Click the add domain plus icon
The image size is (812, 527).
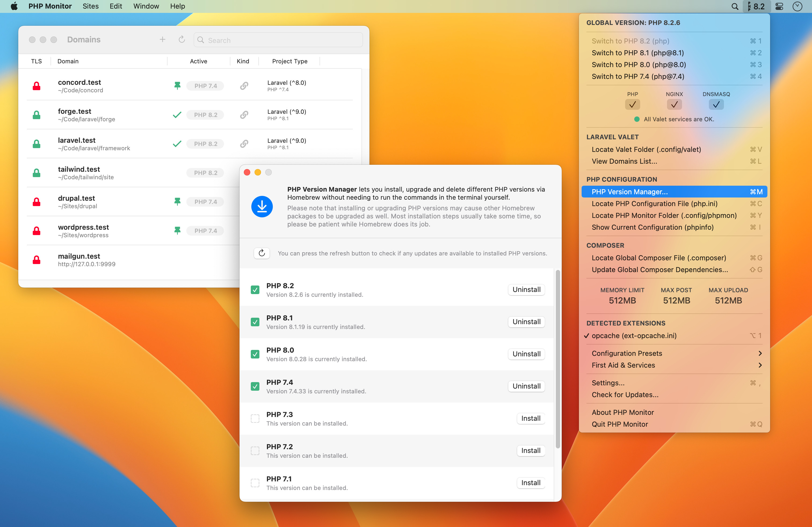point(162,39)
